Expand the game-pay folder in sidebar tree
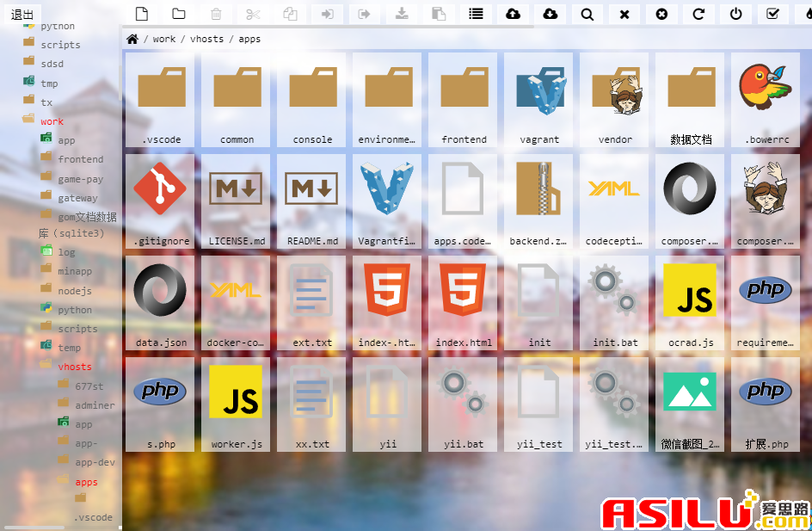This screenshot has width=812, height=531. pos(81,179)
